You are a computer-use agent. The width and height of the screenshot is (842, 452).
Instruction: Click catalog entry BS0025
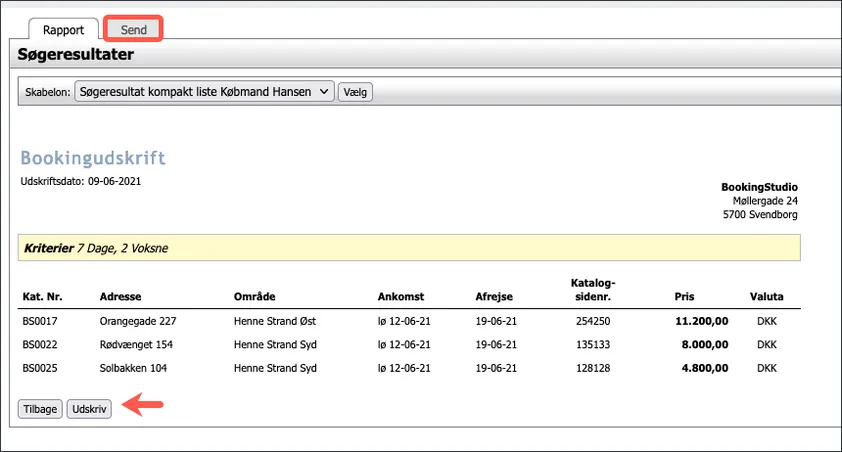tap(39, 367)
